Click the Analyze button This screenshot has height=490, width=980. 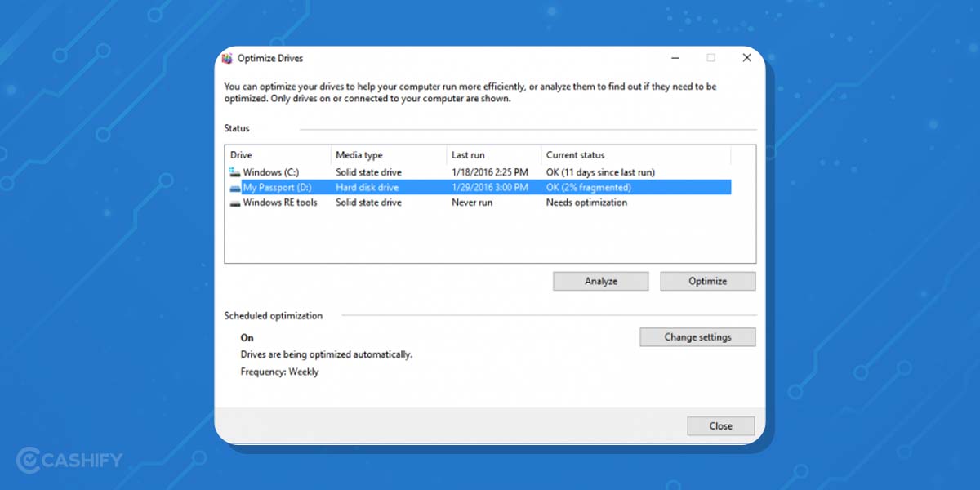[600, 281]
